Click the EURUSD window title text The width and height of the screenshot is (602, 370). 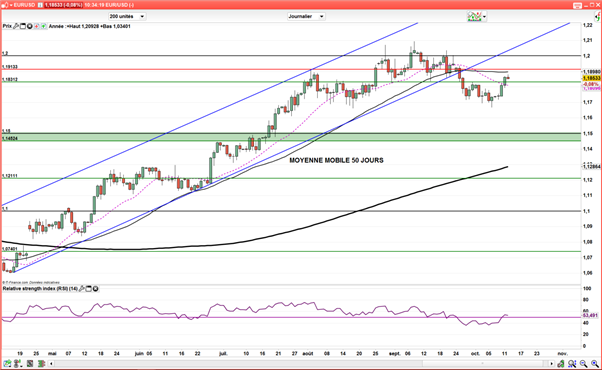(25, 5)
